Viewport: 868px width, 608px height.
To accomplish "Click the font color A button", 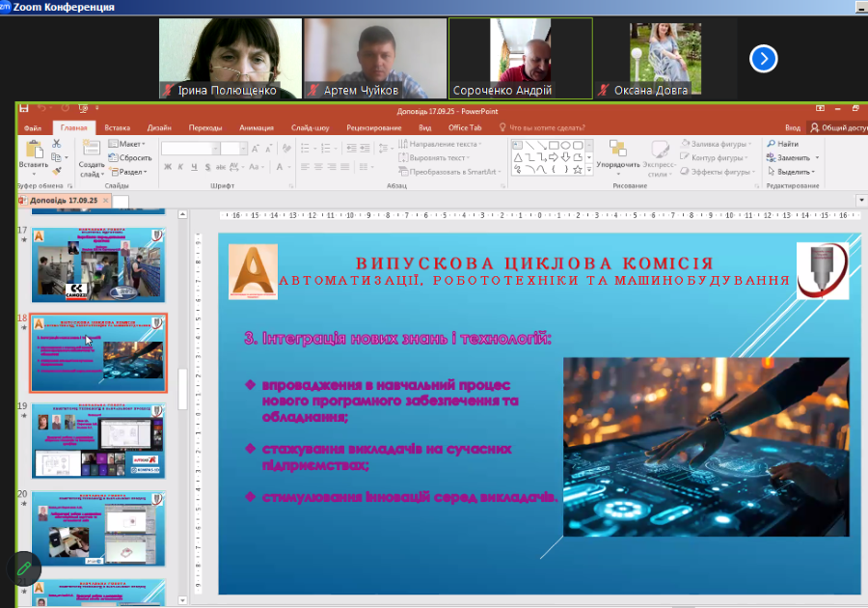I will (281, 167).
